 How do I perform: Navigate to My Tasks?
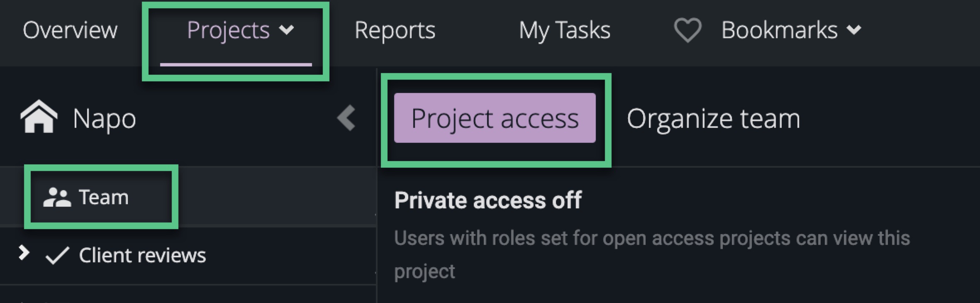(x=564, y=30)
